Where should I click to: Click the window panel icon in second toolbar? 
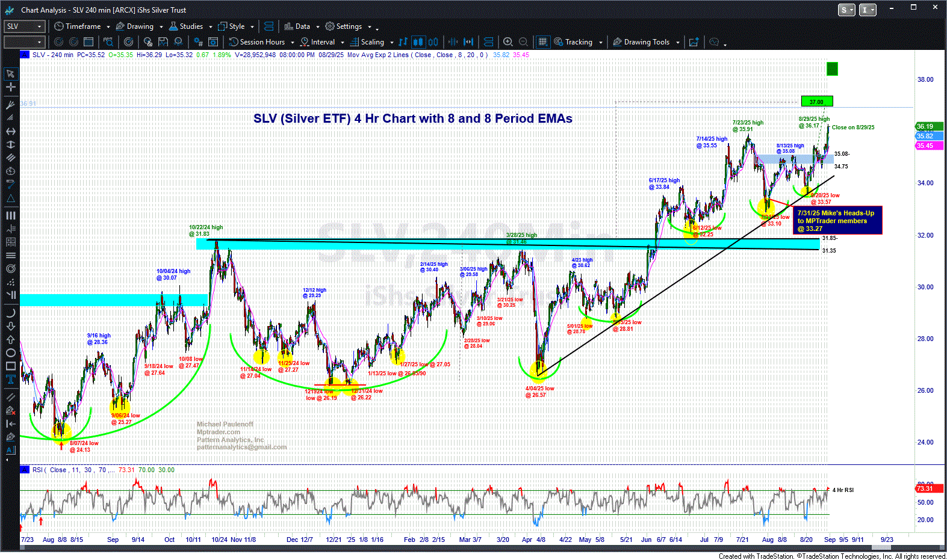88,42
